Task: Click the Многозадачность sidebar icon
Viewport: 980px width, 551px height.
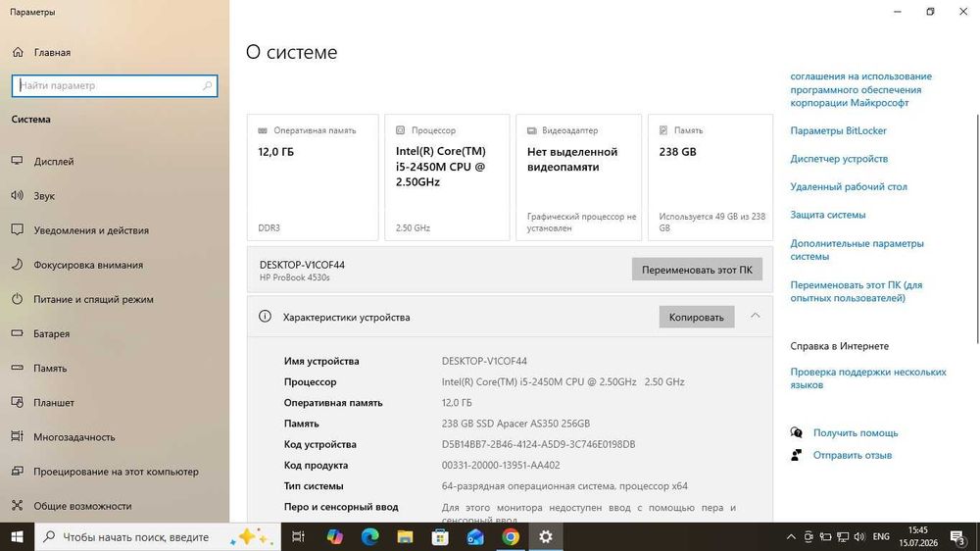Action: point(17,436)
